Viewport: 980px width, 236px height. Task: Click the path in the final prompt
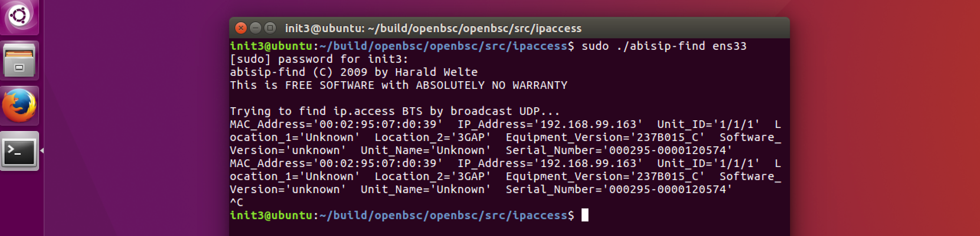click(x=443, y=215)
